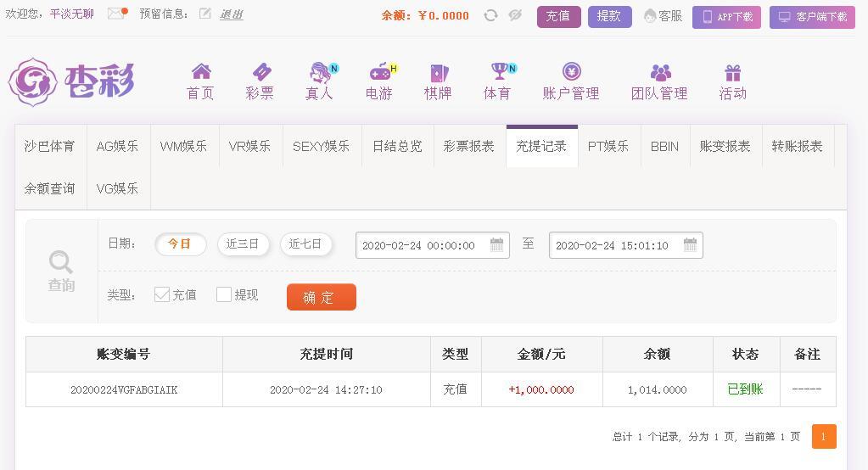Click record number 20200224VGFABGIAIK
868x470 pixels.
(124, 389)
